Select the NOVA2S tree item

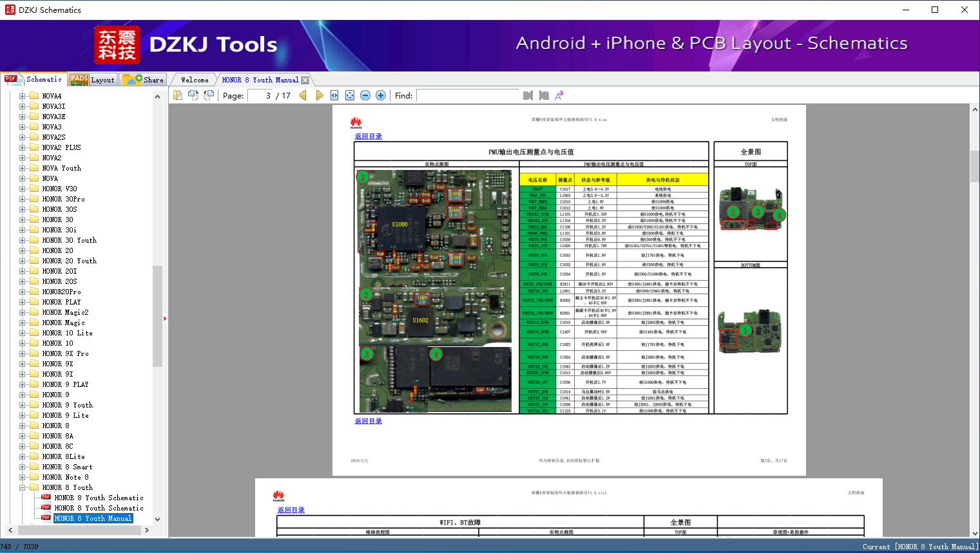point(53,137)
